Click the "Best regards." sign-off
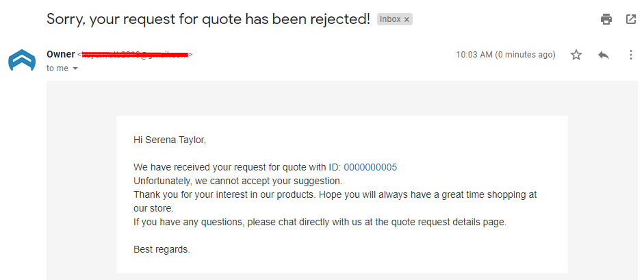 point(162,249)
